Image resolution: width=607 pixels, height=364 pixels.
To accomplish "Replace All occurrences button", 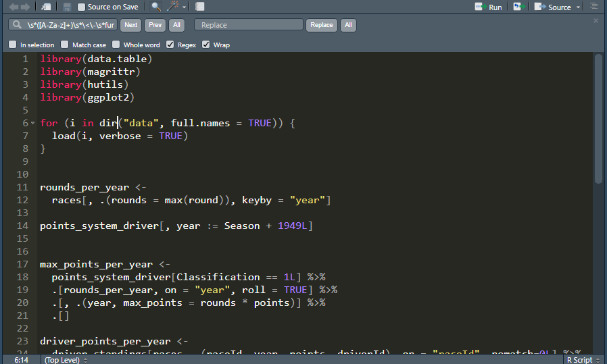I will click(348, 25).
